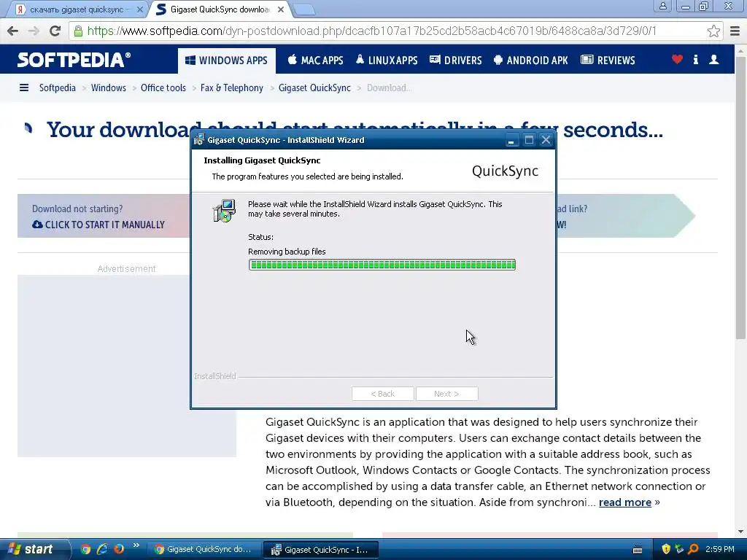Click the disabled Next button
747x560 pixels.
click(x=447, y=394)
